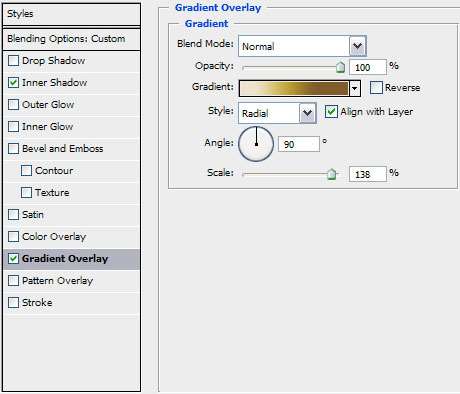Check the Stroke checkbox
460x394 pixels.
[x=13, y=303]
